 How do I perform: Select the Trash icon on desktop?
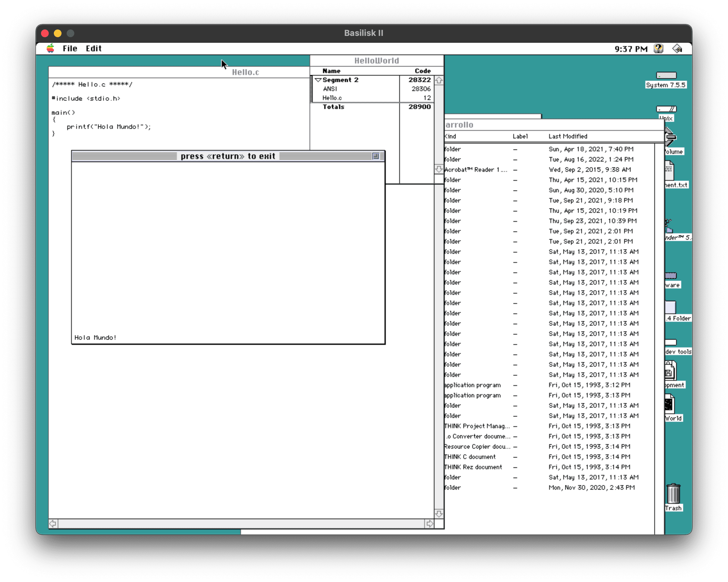pos(673,493)
